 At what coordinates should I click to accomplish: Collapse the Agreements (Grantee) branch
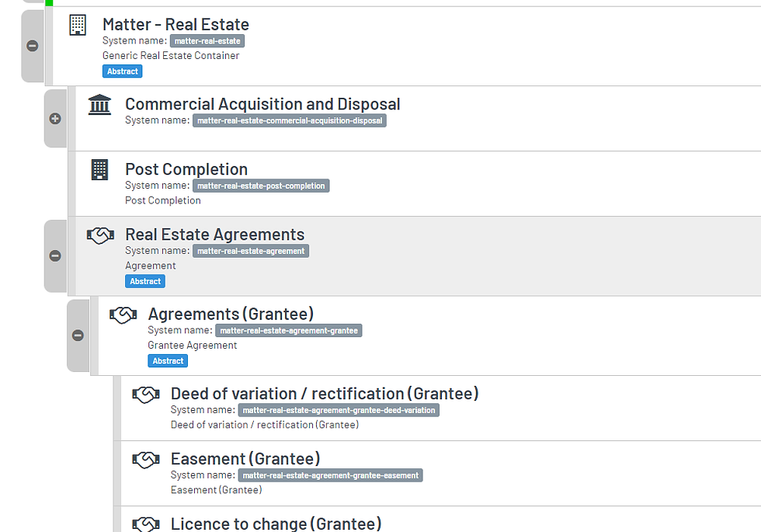tap(77, 336)
